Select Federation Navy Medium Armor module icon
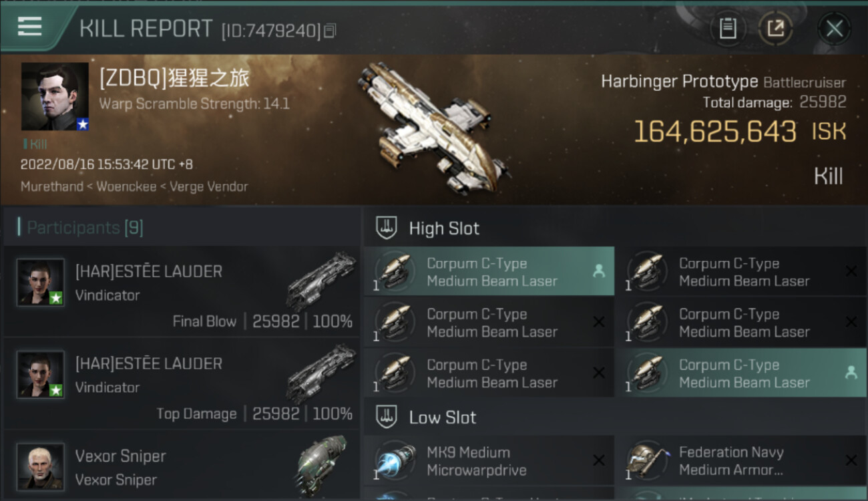Screen dimensions: 868x501 click(x=648, y=461)
